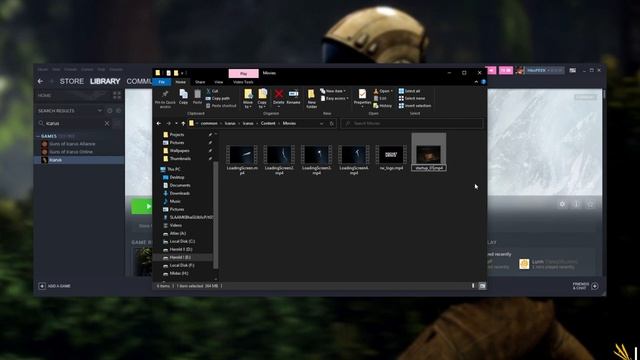Viewport: 640px width, 360px height.
Task: Open Videos under This PC
Action: point(176,225)
